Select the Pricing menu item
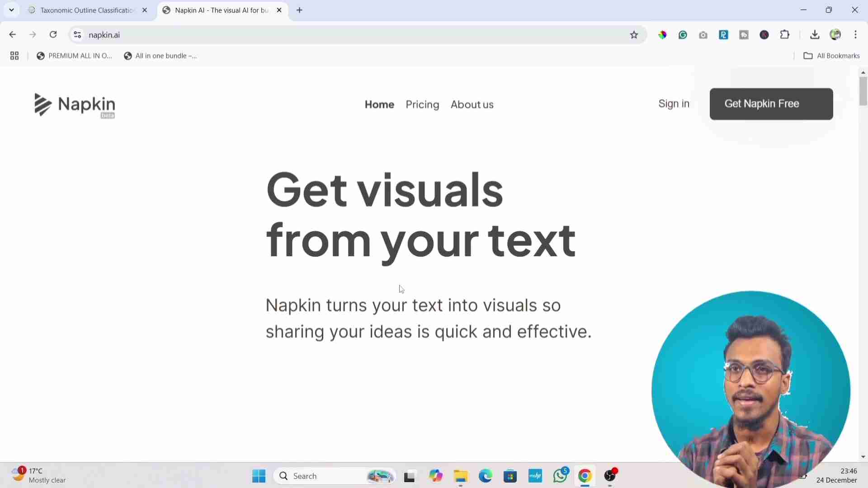Image resolution: width=868 pixels, height=488 pixels. pos(422,104)
